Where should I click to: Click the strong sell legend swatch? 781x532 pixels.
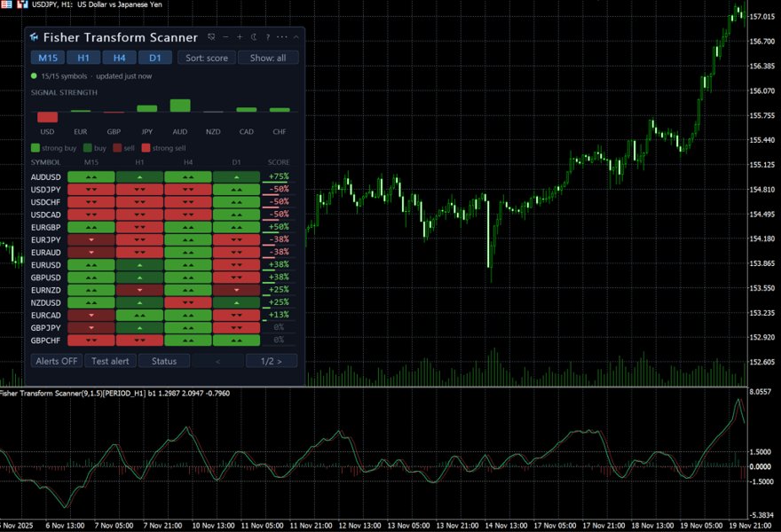click(146, 148)
